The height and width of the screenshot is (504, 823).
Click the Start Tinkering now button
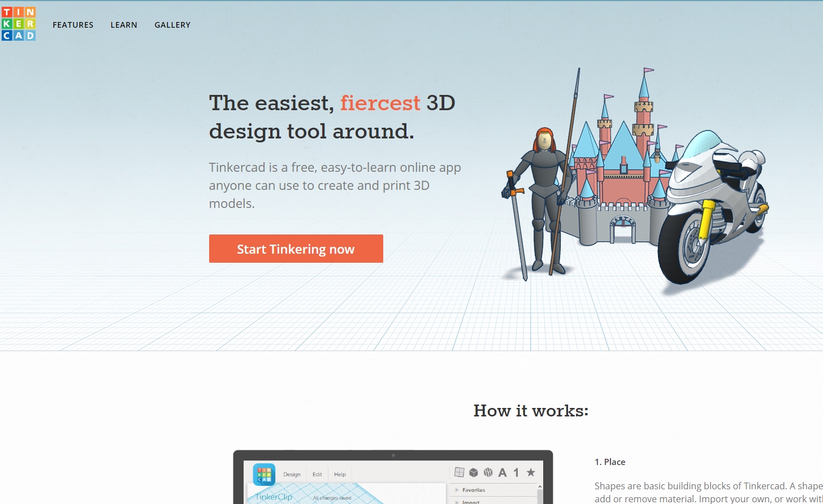point(296,249)
